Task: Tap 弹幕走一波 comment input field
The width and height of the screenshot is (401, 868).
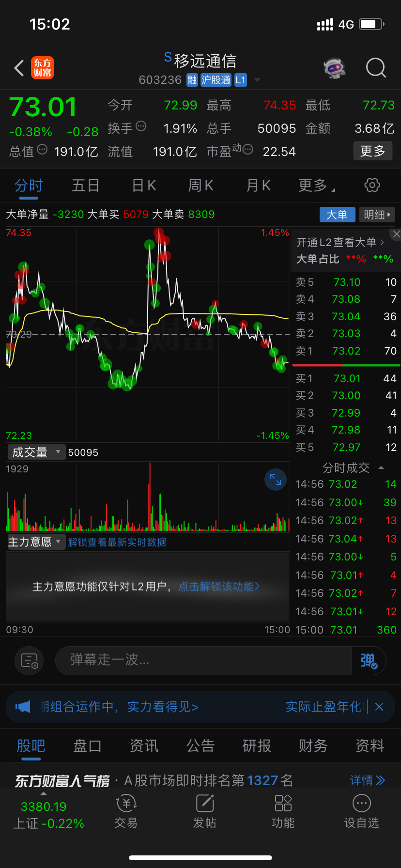Action: (203, 661)
